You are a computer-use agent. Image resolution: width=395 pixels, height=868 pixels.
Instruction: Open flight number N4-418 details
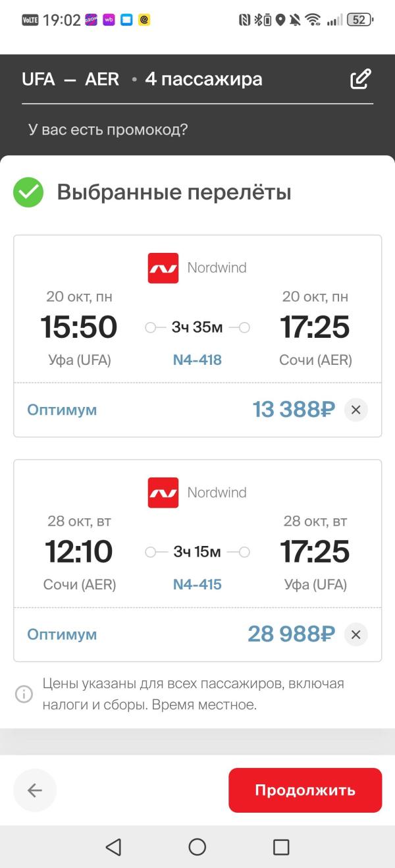[197, 360]
